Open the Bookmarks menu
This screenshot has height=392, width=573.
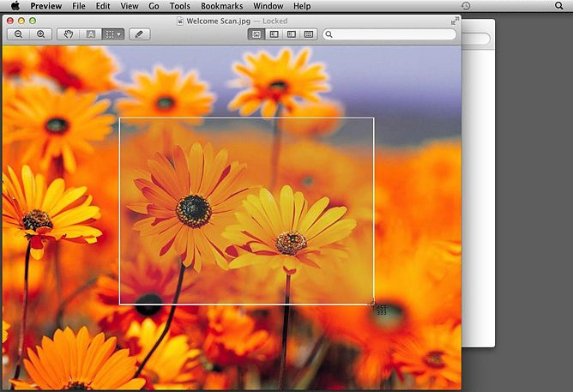point(222,6)
